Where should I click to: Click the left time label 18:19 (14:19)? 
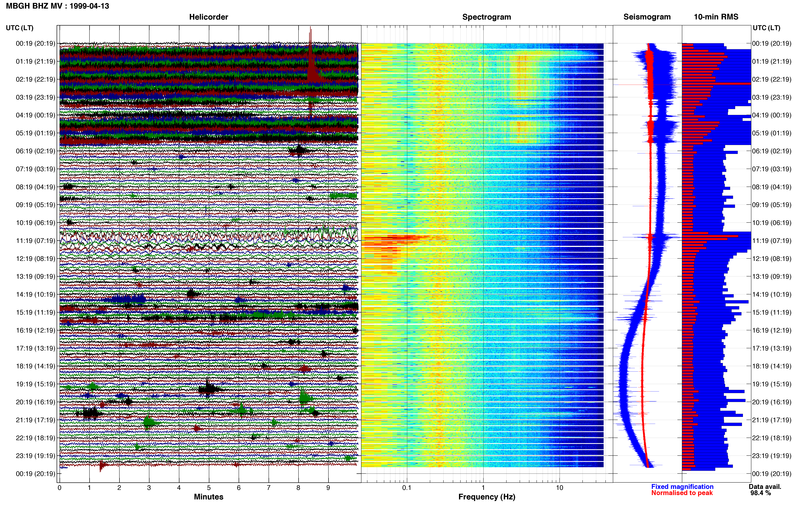(x=35, y=366)
